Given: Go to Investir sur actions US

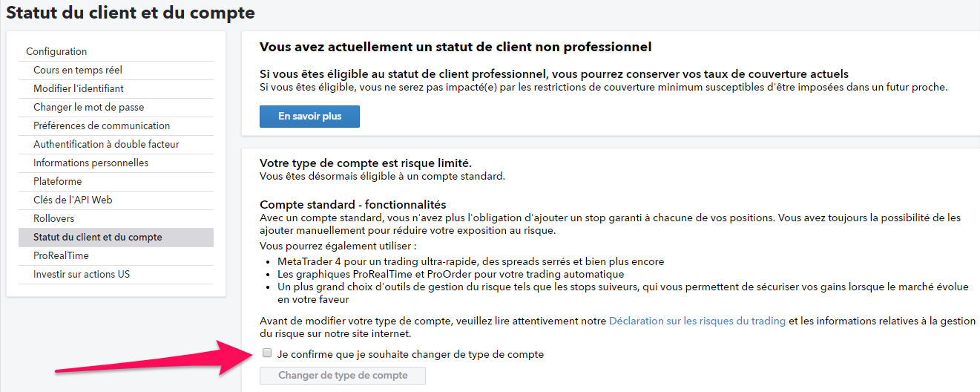Looking at the screenshot, I should click(82, 274).
